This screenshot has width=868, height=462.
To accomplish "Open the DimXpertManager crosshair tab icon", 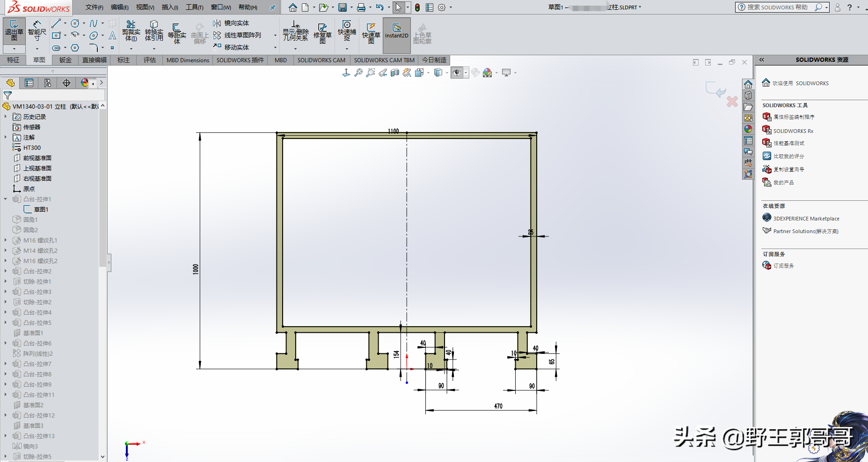I will click(66, 83).
